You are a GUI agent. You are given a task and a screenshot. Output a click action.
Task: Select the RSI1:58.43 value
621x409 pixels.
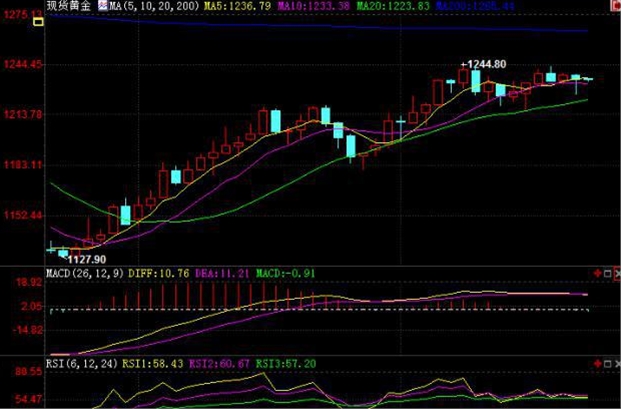(x=152, y=363)
